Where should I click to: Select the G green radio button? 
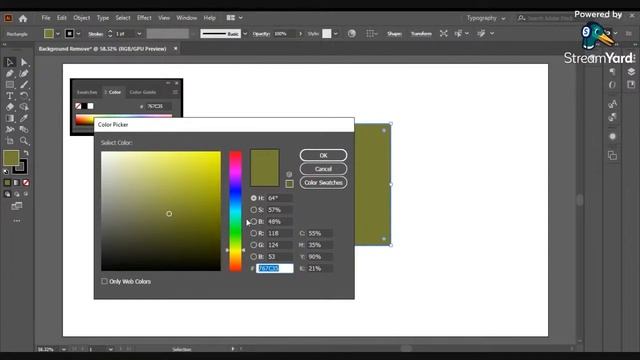tap(254, 245)
